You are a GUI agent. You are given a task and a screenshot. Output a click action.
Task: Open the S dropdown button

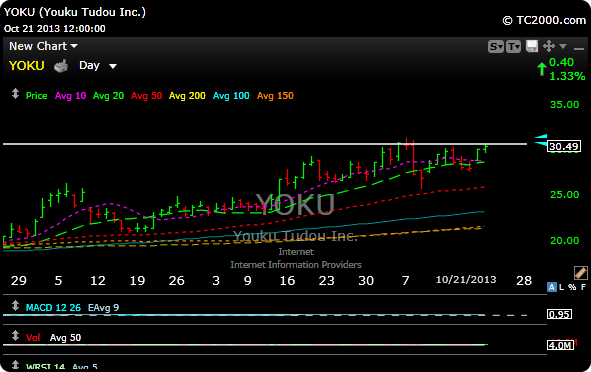pos(496,47)
